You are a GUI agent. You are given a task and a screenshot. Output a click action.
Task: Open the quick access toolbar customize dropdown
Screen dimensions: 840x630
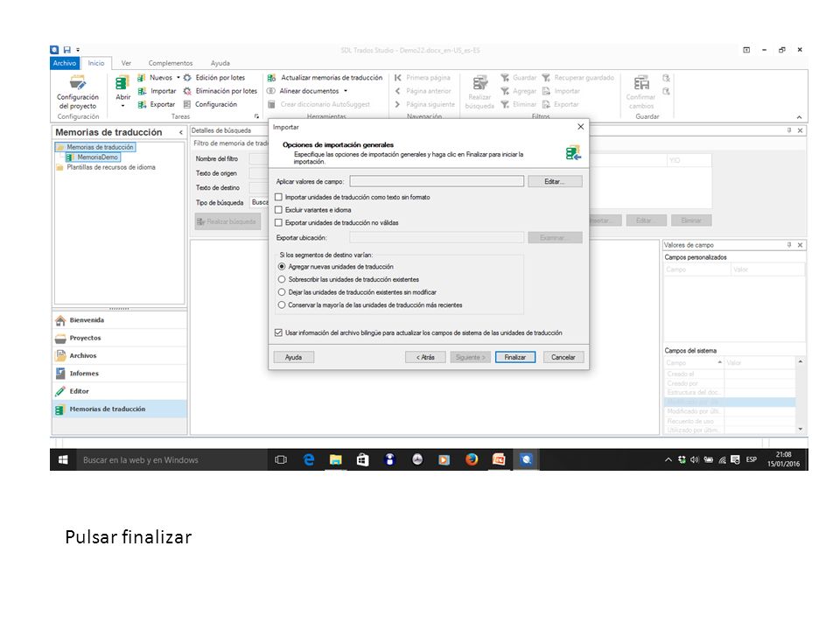pyautogui.click(x=78, y=50)
